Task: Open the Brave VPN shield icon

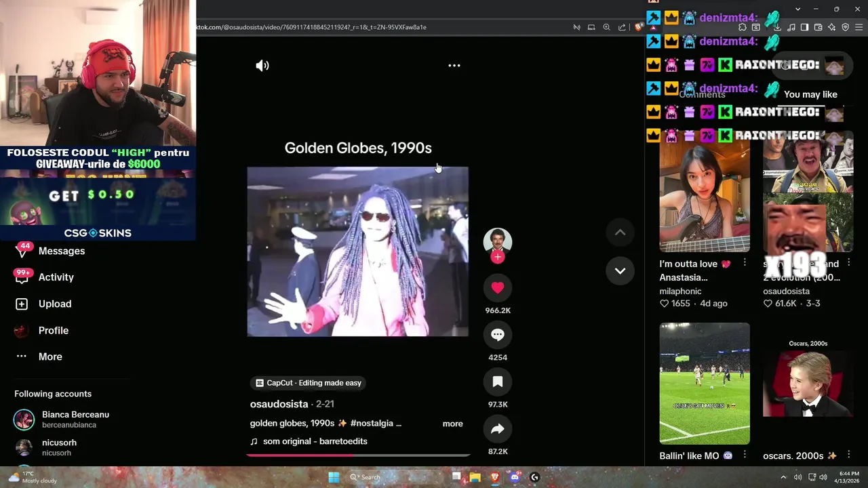Action: click(x=845, y=27)
